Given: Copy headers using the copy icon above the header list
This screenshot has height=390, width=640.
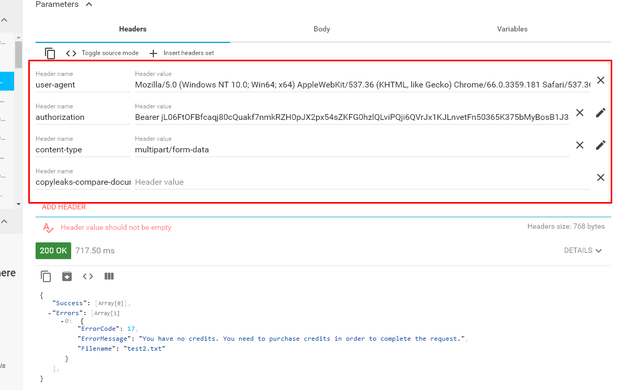Looking at the screenshot, I should pyautogui.click(x=50, y=53).
